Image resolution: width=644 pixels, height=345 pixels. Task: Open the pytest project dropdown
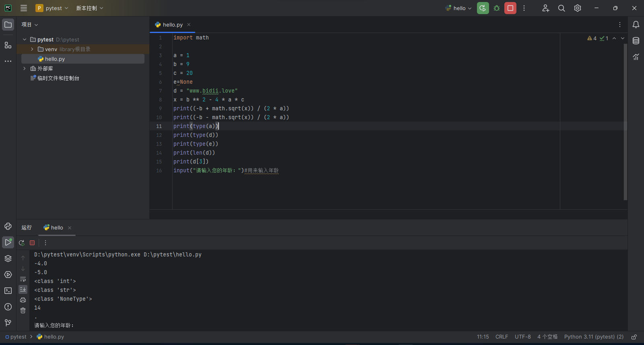tap(52, 8)
